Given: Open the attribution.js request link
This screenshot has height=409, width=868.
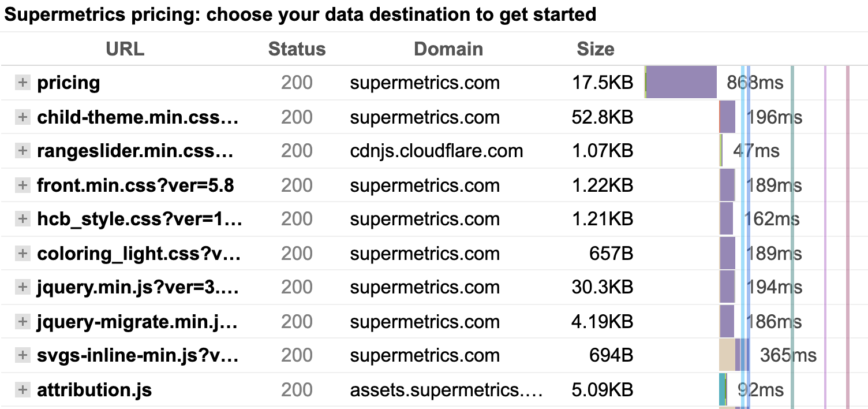Looking at the screenshot, I should tap(94, 390).
